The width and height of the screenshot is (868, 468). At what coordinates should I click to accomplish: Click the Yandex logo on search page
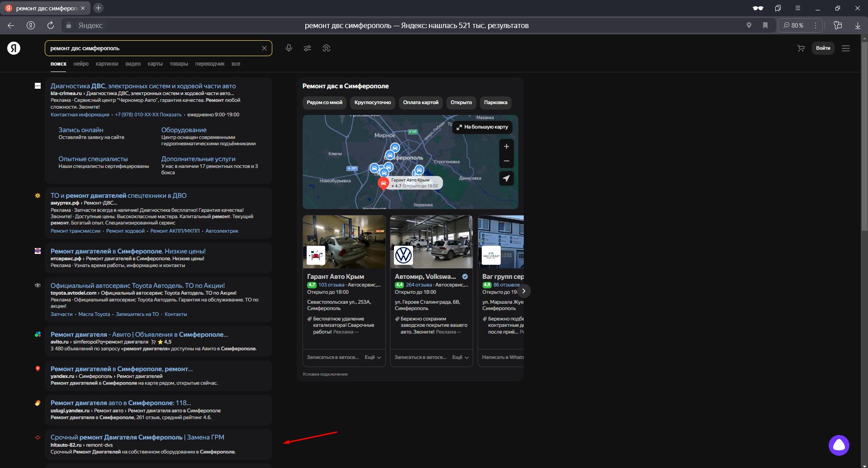pos(14,48)
